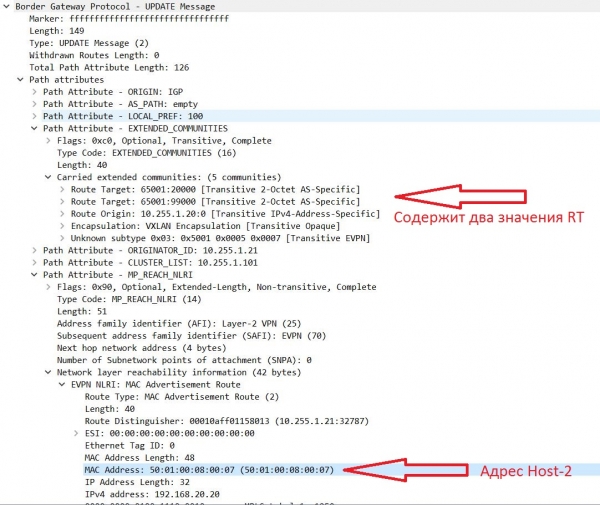Collapse the Path attributes section
The height and width of the screenshot is (505, 600).
tap(21, 79)
